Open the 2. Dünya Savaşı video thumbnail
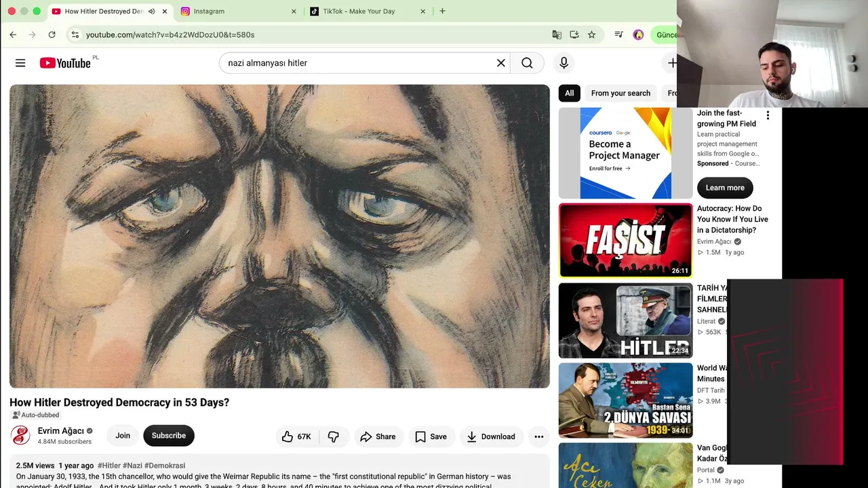Viewport: 868px width, 488px height. pyautogui.click(x=626, y=401)
